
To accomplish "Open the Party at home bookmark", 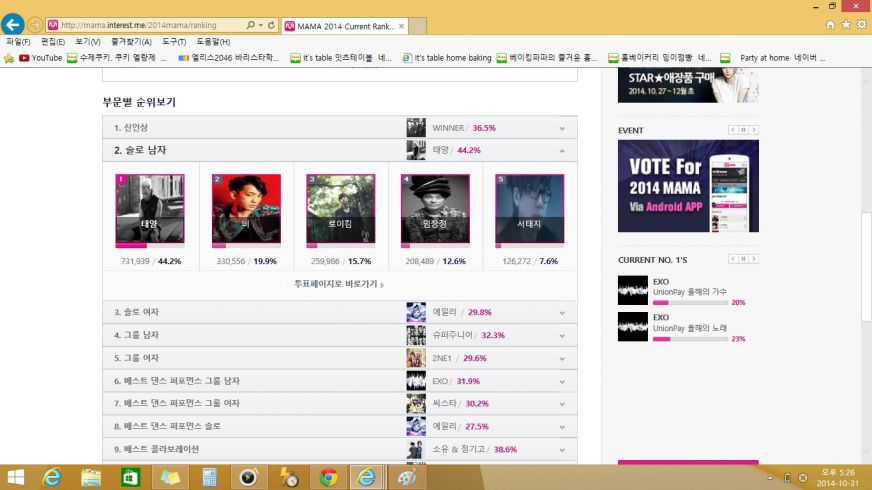I will [773, 58].
